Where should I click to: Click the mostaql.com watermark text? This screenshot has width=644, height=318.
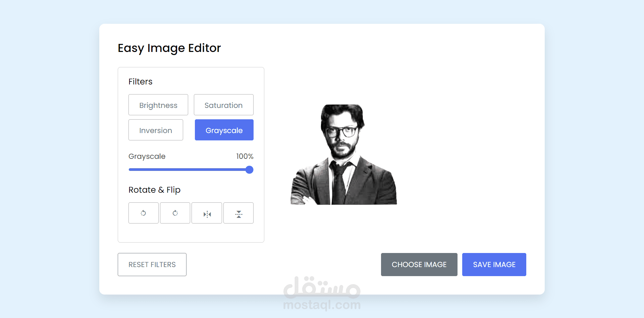322,305
